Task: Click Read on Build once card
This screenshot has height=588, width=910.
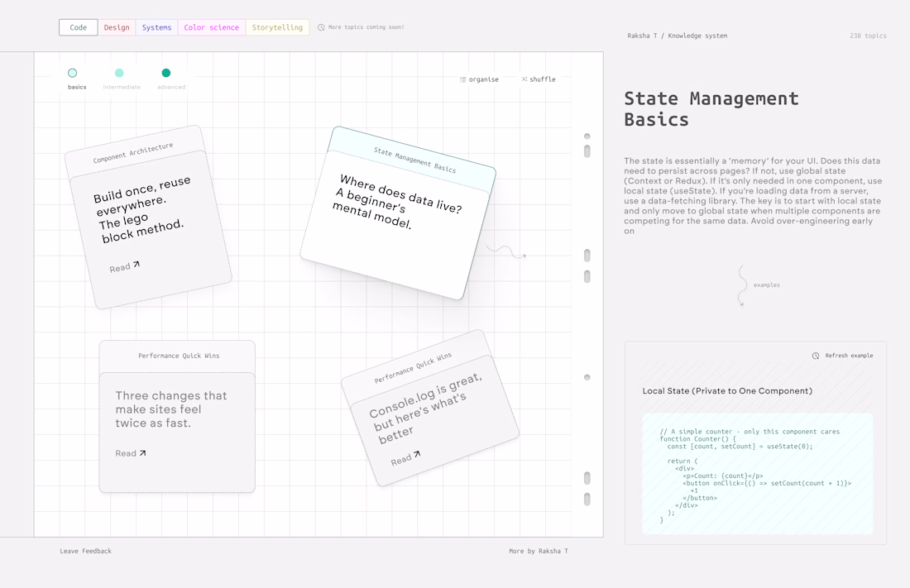Action: click(120, 268)
